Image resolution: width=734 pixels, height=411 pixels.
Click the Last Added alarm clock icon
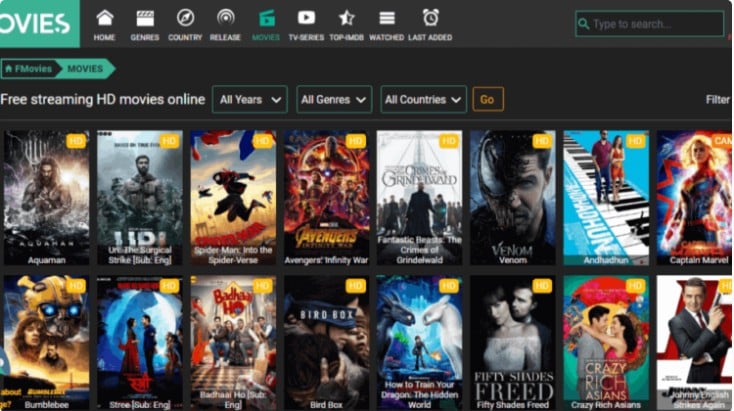[x=431, y=18]
